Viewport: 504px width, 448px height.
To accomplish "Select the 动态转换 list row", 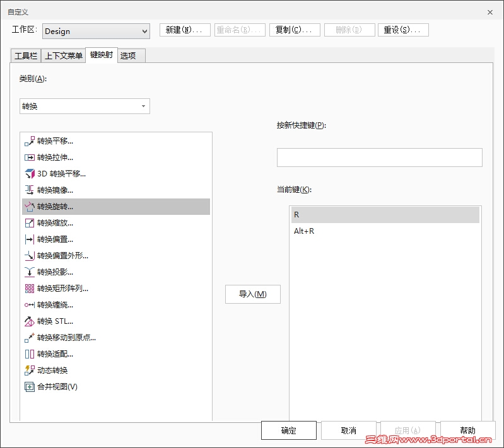I will [116, 370].
